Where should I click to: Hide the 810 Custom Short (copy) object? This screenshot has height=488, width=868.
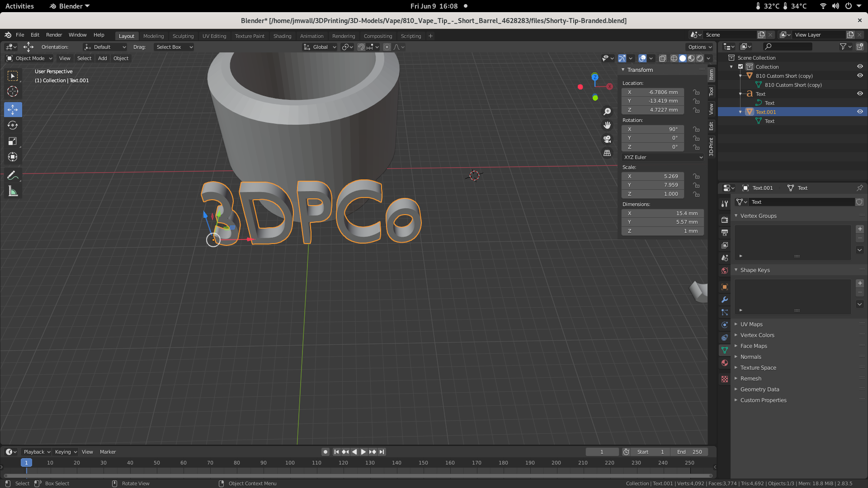click(860, 75)
